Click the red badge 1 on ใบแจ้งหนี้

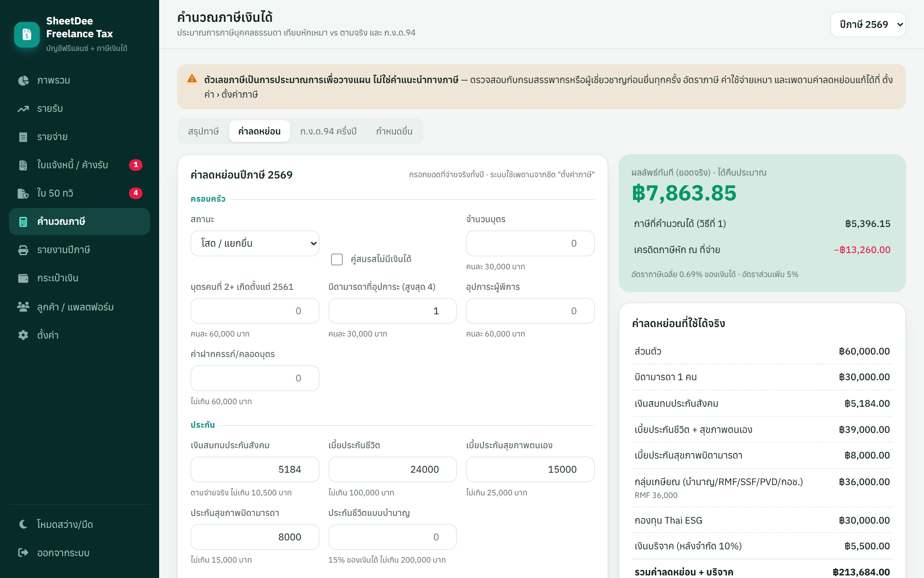136,165
